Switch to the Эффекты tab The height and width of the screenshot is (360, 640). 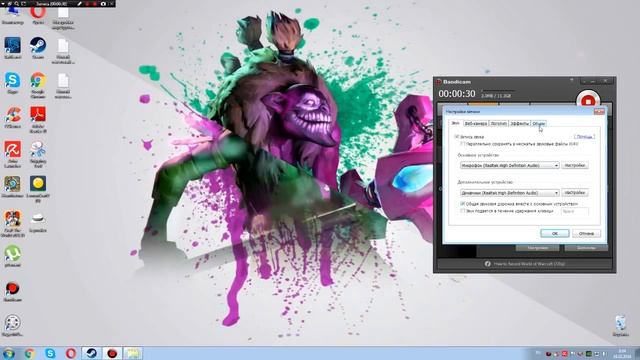click(520, 123)
